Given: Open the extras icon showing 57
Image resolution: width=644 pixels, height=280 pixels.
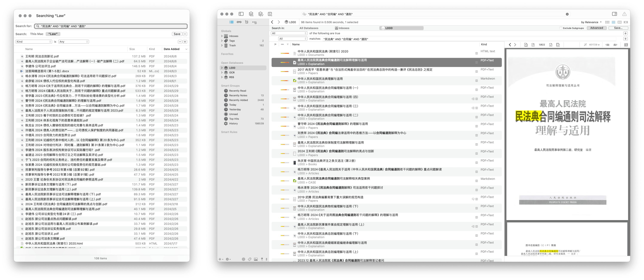Looking at the screenshot, I should pos(255,22).
